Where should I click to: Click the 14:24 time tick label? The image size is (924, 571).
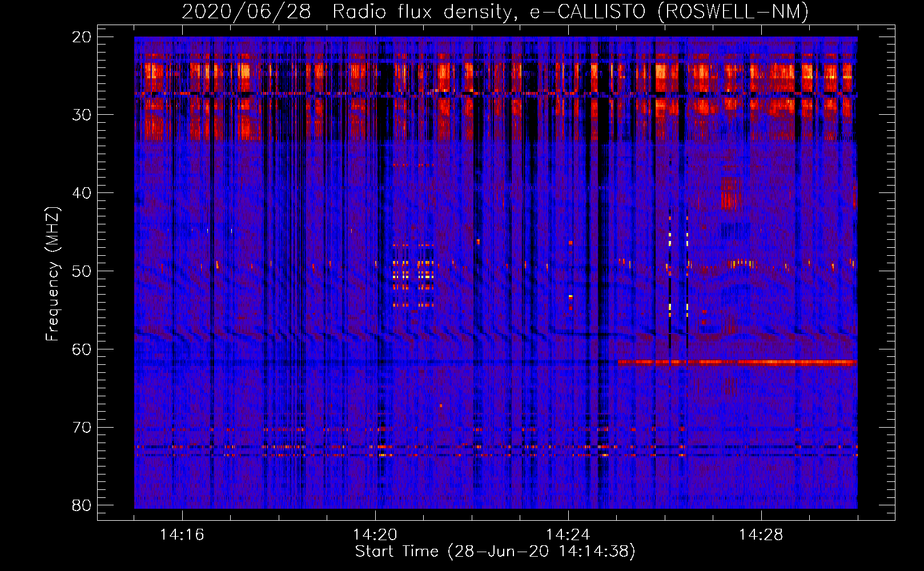pos(568,535)
